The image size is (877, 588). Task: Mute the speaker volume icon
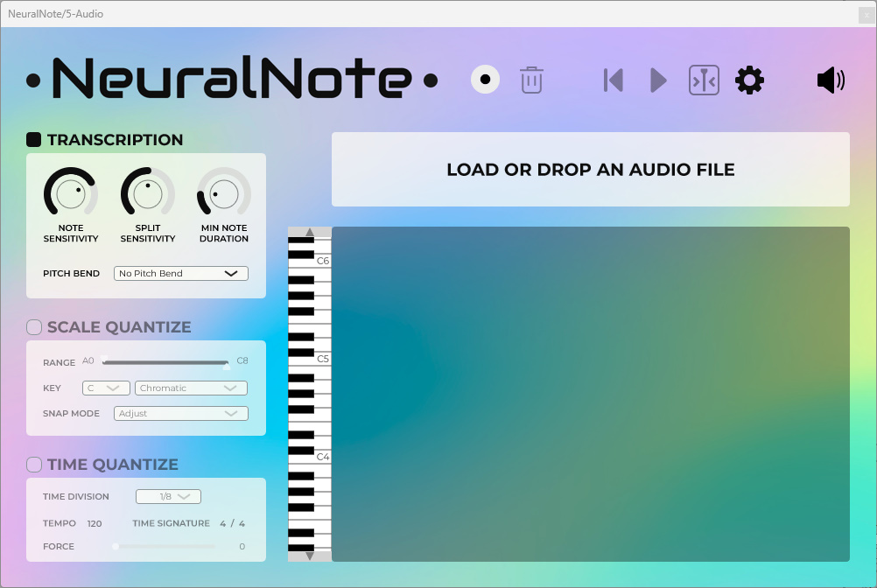tap(830, 80)
